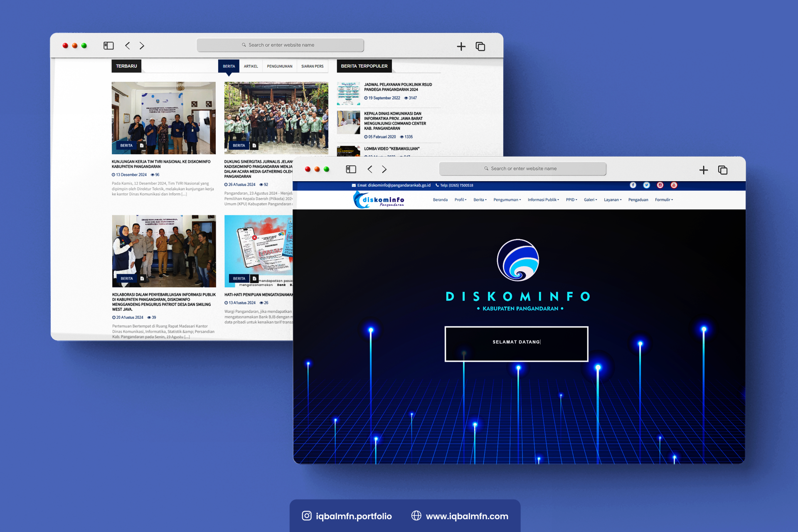798x532 pixels.
Task: Click address bar in back browser window
Action: pos(281,45)
